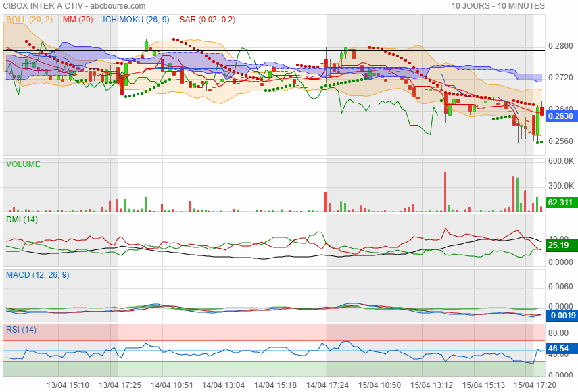Click the 300.0K volume axis label

point(560,186)
